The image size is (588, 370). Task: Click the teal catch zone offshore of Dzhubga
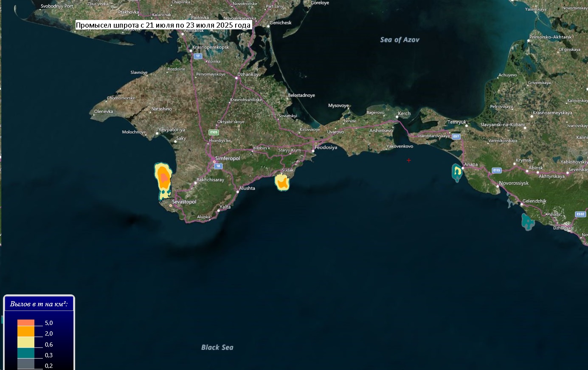tap(527, 222)
